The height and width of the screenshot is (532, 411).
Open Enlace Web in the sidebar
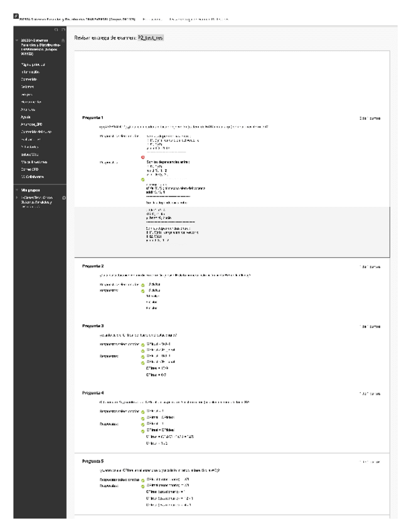click(30, 154)
